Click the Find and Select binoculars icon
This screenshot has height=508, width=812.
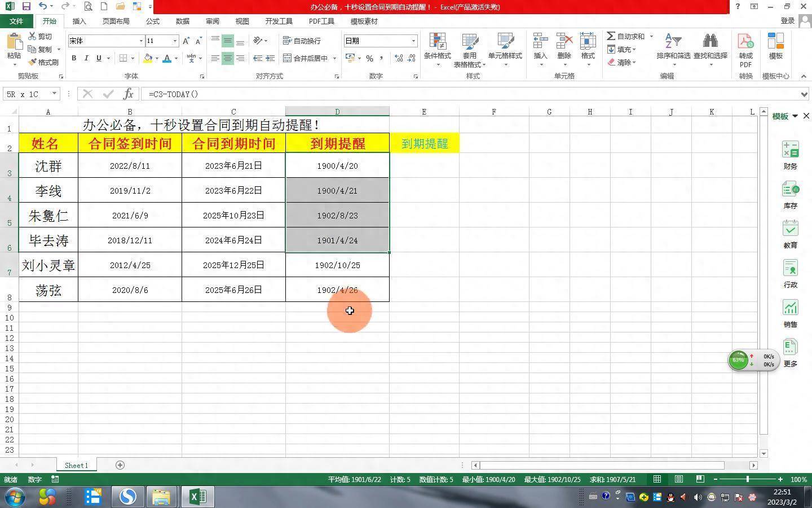point(710,42)
